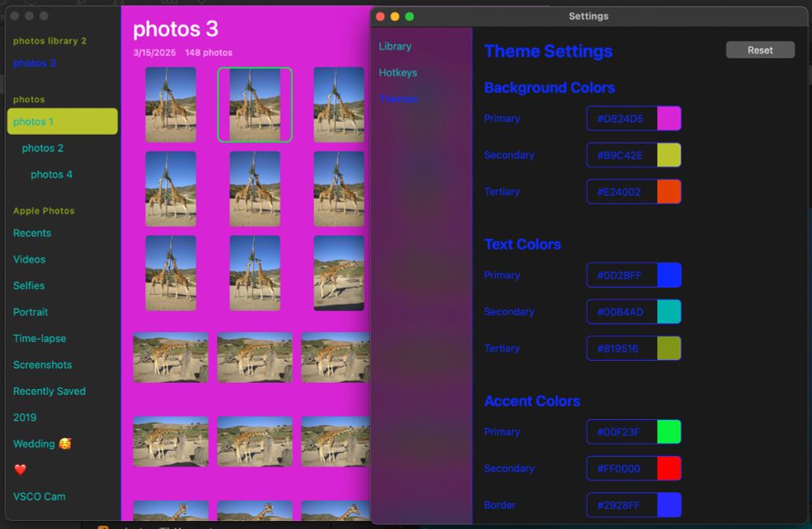Select the first thumbnail in third row
This screenshot has height=529, width=812.
click(171, 273)
